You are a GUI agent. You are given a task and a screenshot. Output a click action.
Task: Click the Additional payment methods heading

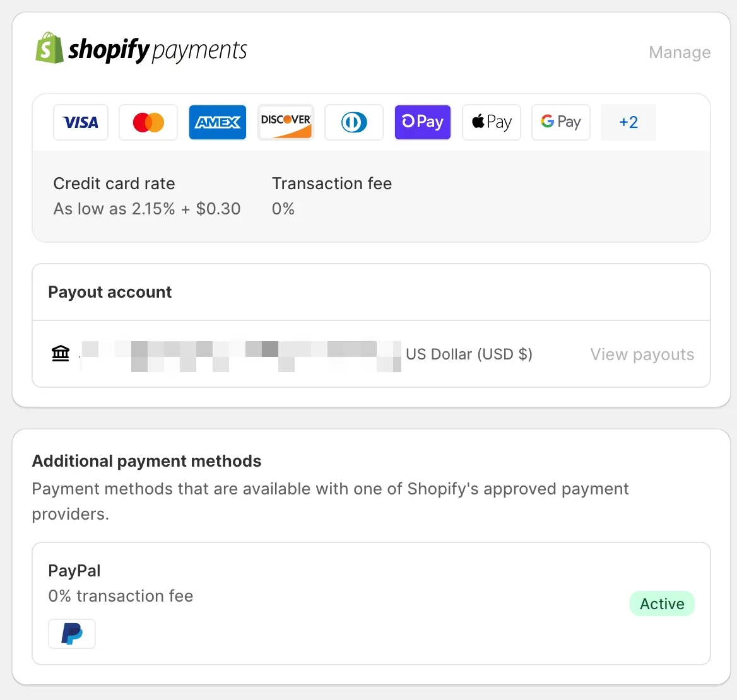pyautogui.click(x=146, y=461)
